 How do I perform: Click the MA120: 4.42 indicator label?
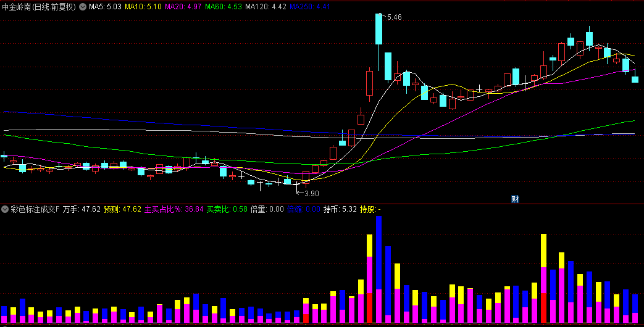(266, 7)
